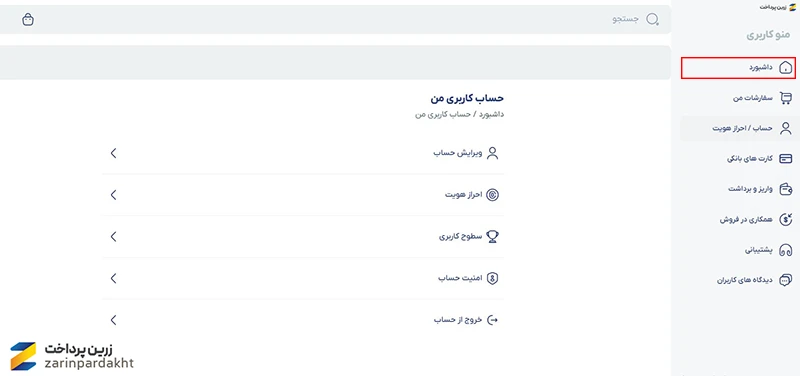The height and width of the screenshot is (376, 800).
Task: Click داشبورد breadcrumb link
Action: click(x=491, y=115)
